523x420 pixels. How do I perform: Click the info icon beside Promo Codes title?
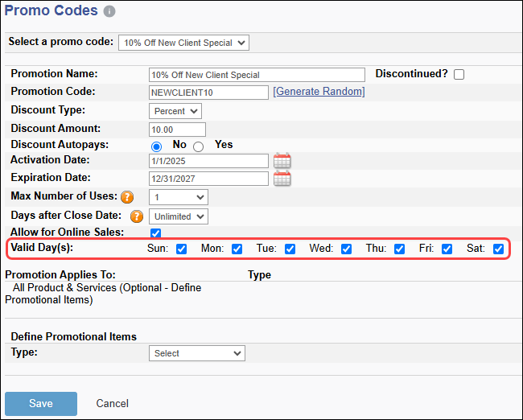[109, 12]
